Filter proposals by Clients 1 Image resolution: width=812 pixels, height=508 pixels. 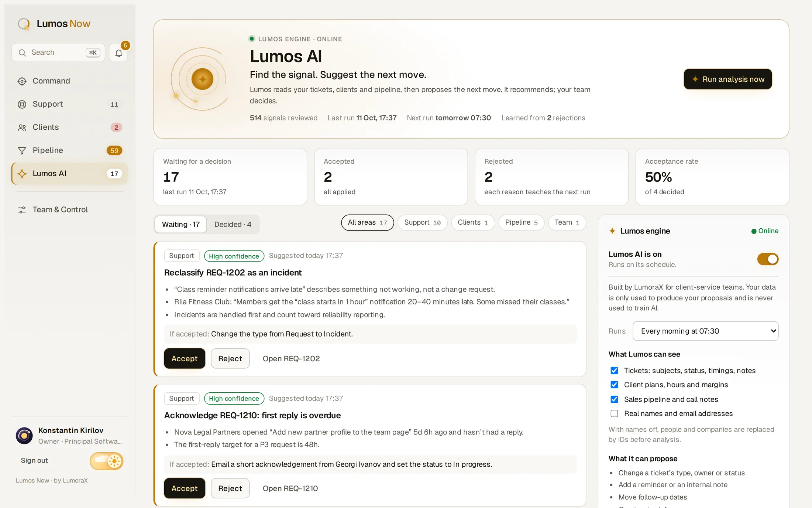(473, 223)
